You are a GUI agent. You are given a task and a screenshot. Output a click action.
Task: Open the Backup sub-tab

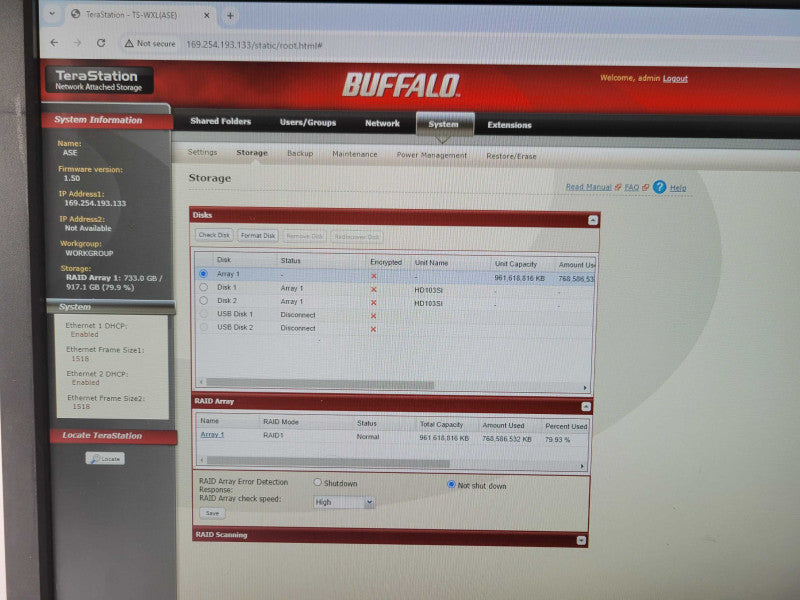[300, 153]
